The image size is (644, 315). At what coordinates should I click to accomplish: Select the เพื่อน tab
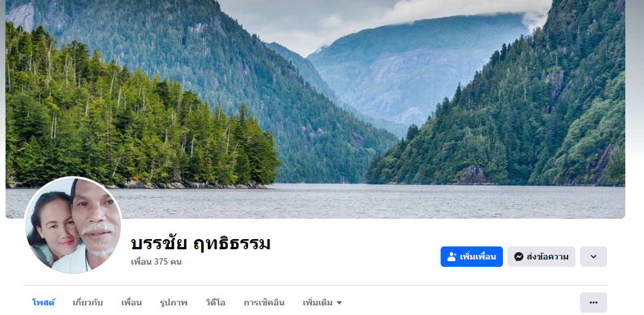[131, 303]
